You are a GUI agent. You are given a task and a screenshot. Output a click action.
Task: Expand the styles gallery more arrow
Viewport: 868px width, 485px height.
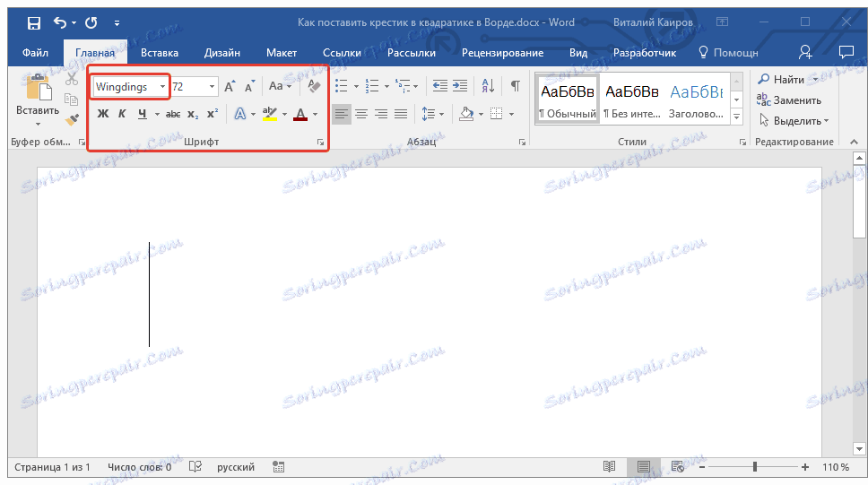point(736,117)
